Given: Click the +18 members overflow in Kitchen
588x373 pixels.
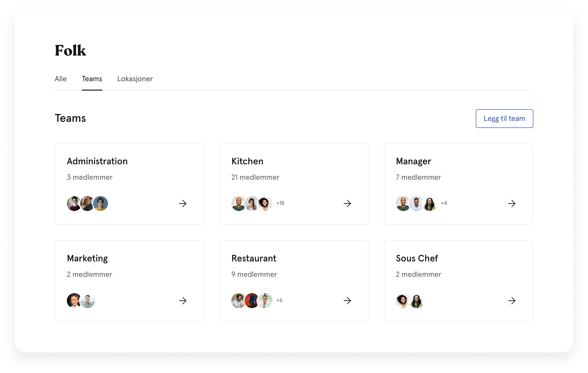Looking at the screenshot, I should [280, 203].
